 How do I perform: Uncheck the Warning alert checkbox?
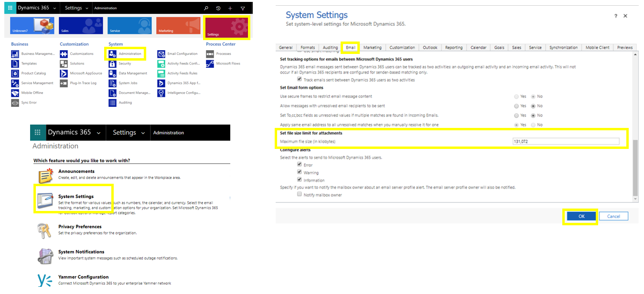(x=300, y=172)
